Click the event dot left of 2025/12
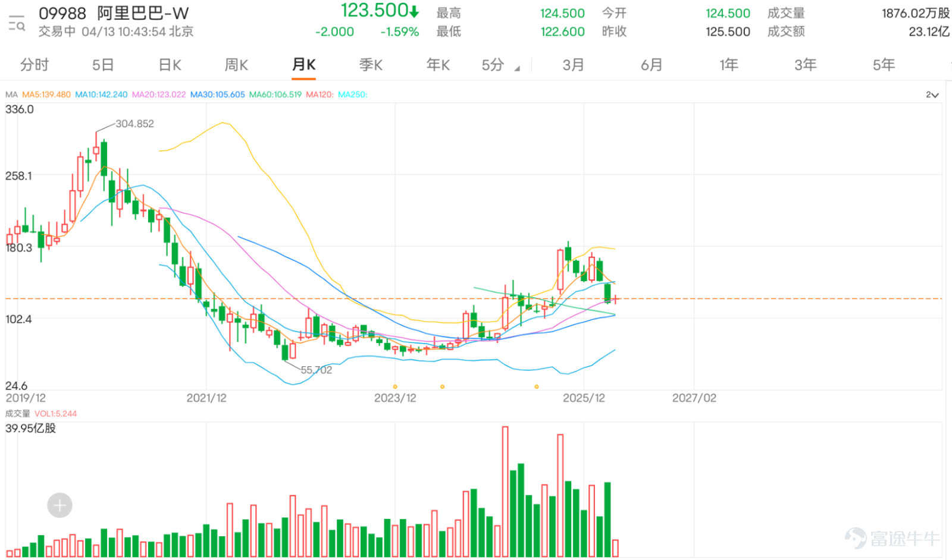Screen dimensions: 952x560 pyautogui.click(x=537, y=387)
